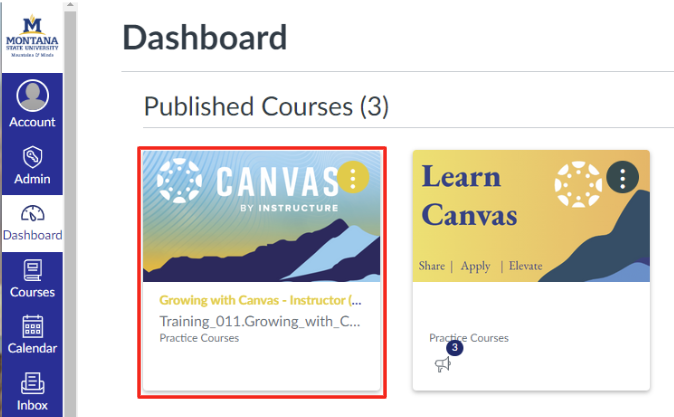The image size is (674, 417).
Task: Select the Courses label in navigation
Action: pos(32,292)
